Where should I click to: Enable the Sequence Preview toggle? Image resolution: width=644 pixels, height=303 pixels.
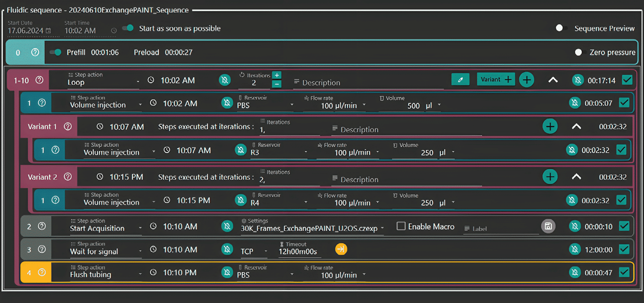[x=561, y=28]
